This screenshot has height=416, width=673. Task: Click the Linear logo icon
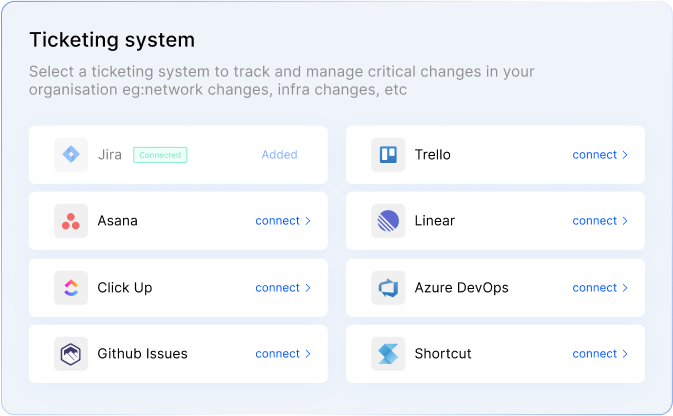pyautogui.click(x=388, y=221)
